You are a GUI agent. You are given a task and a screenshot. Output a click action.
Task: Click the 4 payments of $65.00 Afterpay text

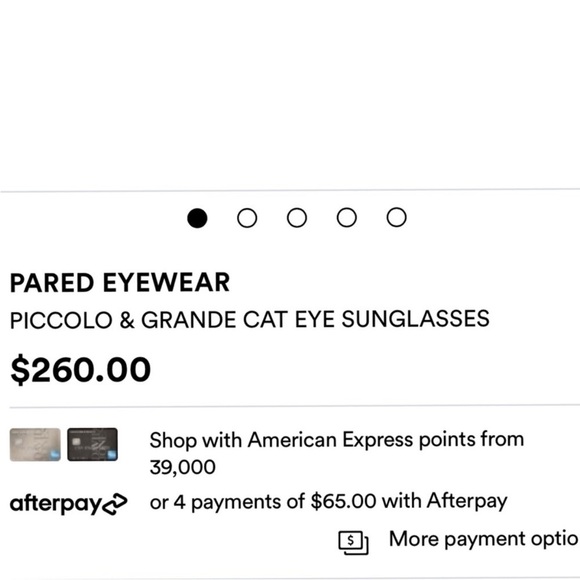328,502
